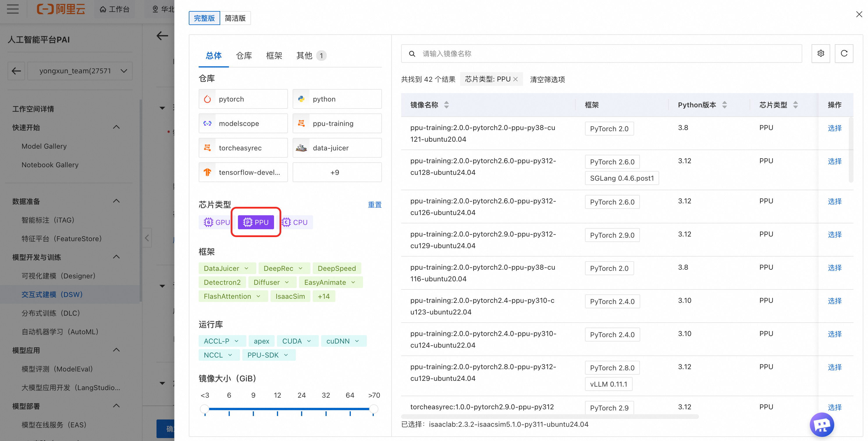Select the torcheasyrec repository
The width and height of the screenshot is (868, 441).
[x=243, y=148]
